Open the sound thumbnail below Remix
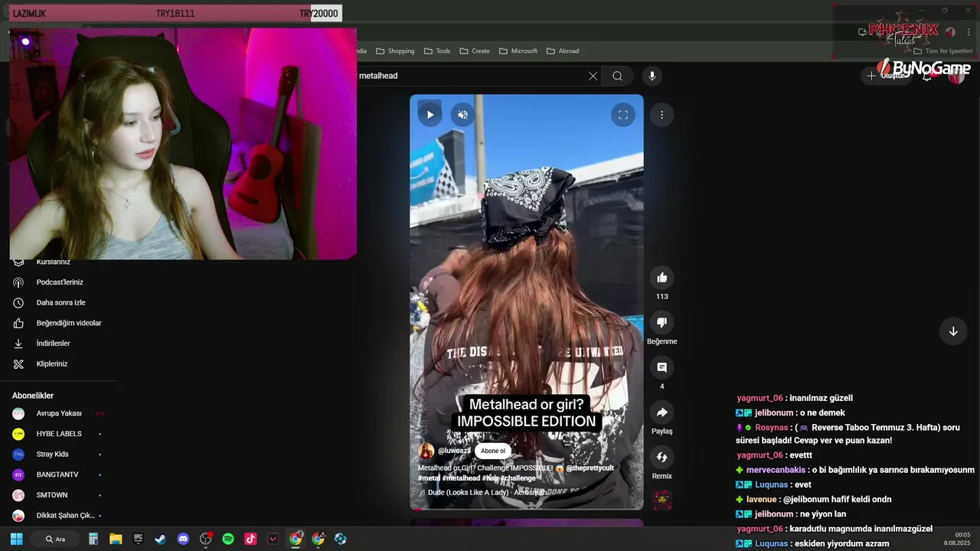Image resolution: width=980 pixels, height=551 pixels. click(662, 500)
